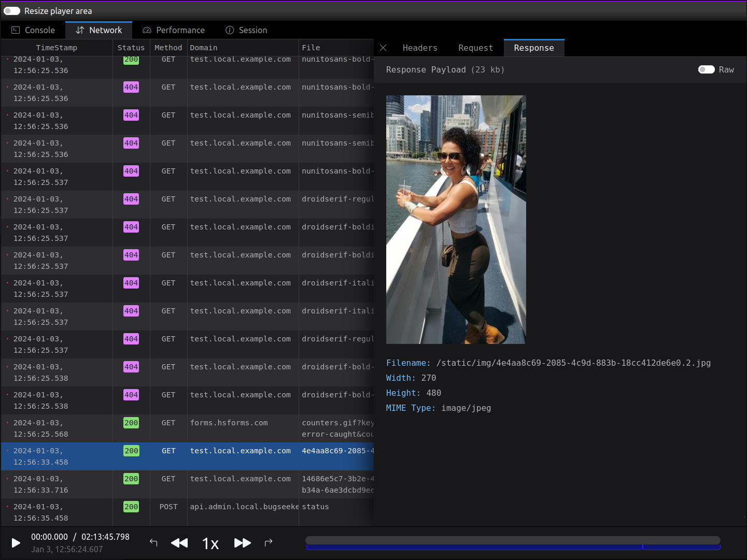Switch to the Performance tab
The image size is (747, 560).
174,30
